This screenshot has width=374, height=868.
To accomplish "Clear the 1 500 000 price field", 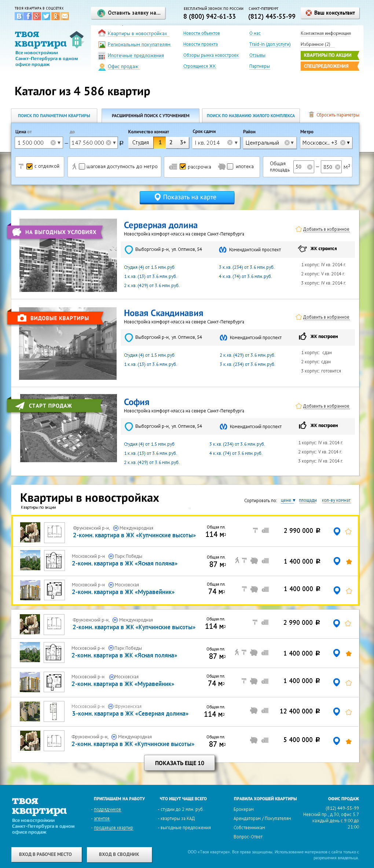I will point(53,143).
